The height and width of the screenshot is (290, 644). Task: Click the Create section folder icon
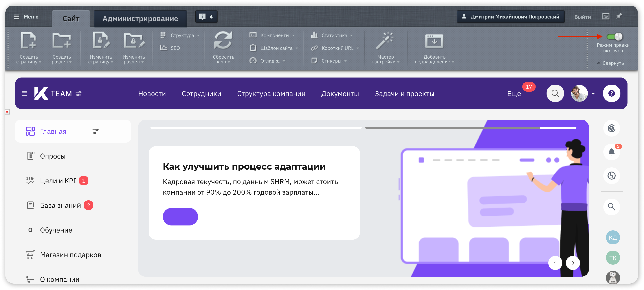click(61, 40)
